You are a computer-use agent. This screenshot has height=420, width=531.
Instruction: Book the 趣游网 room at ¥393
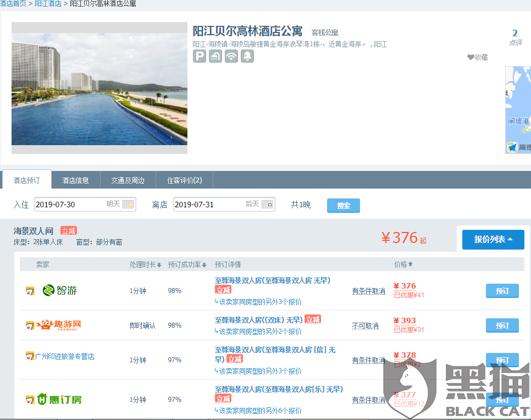(x=502, y=325)
